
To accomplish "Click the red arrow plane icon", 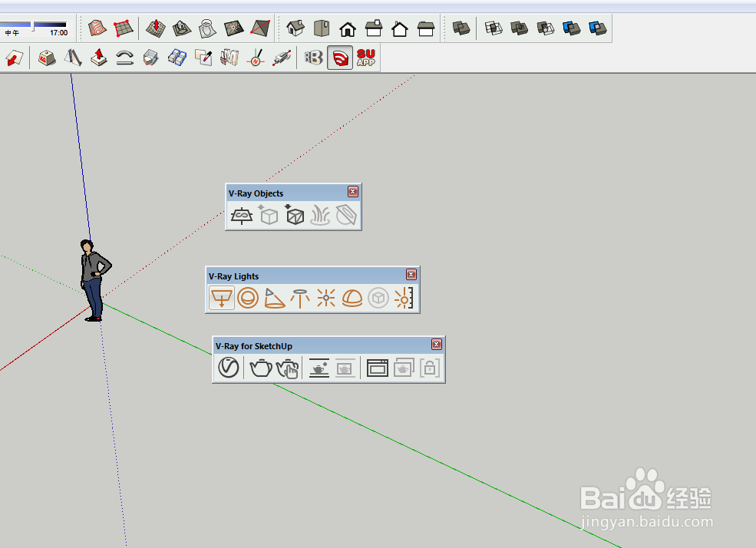I will point(15,58).
